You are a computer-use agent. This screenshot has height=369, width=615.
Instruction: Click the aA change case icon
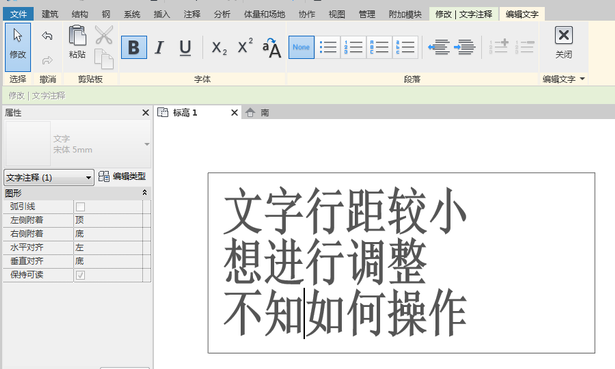272,47
